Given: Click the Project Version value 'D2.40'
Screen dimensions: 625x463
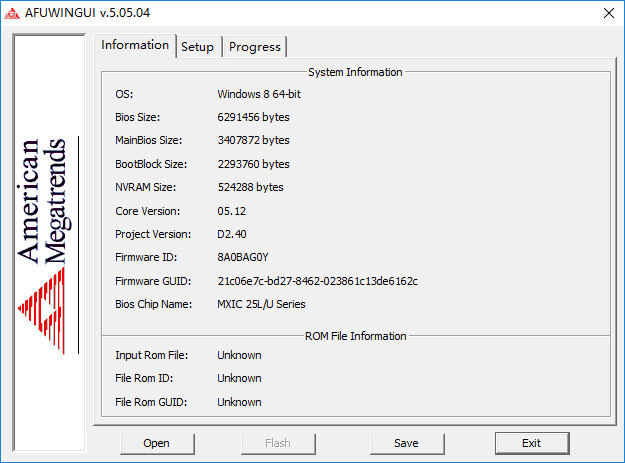Looking at the screenshot, I should click(x=232, y=234).
